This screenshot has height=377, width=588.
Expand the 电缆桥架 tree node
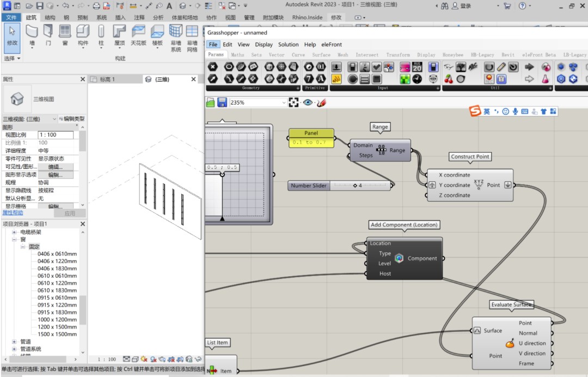click(x=14, y=232)
